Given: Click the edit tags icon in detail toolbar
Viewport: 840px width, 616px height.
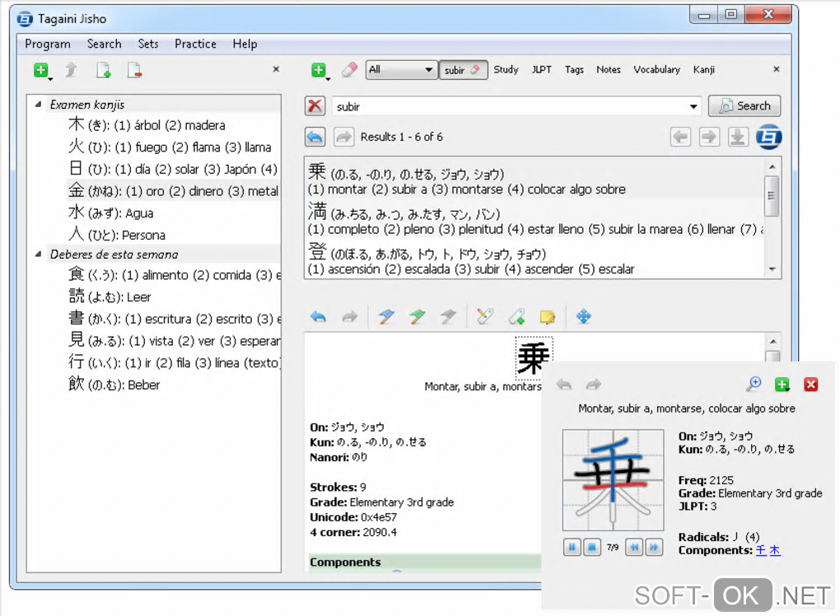Looking at the screenshot, I should pyautogui.click(x=485, y=316).
